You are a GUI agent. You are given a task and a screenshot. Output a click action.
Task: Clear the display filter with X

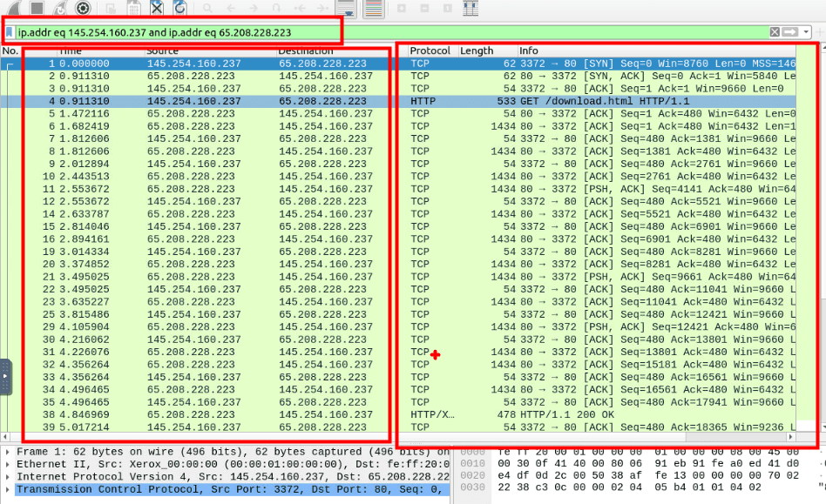coord(775,32)
